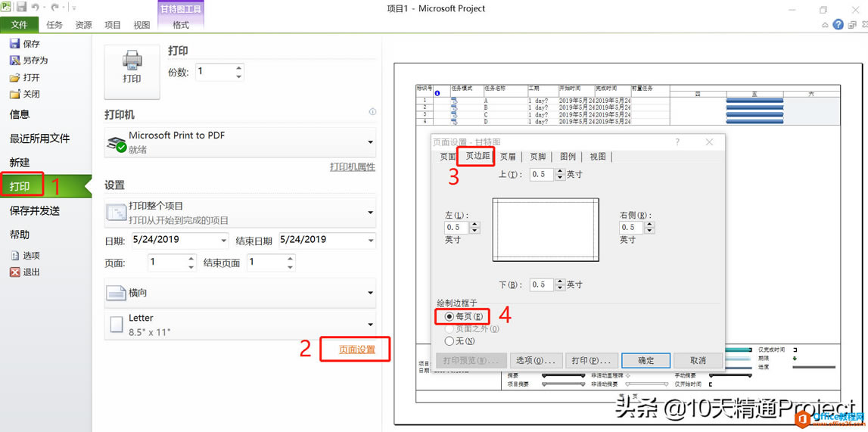Viewport: 868px width, 432px height.
Task: Click the Save icon in quick access toolbar
Action: (21, 8)
